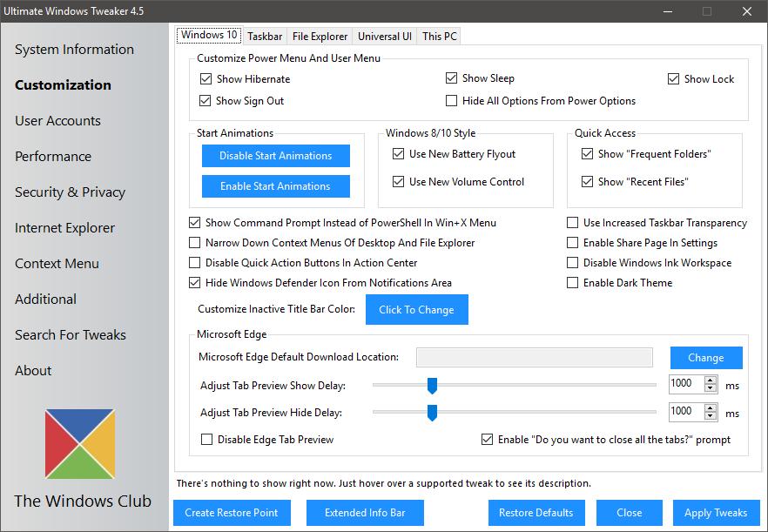Viewport: 768px width, 532px height.
Task: Decrease the Tab Preview Hide Delay value
Action: pyautogui.click(x=711, y=415)
